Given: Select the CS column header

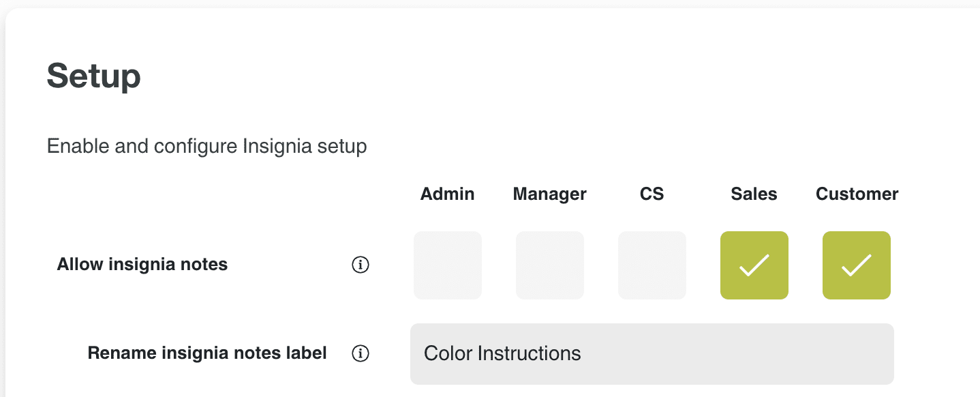Looking at the screenshot, I should 652,194.
